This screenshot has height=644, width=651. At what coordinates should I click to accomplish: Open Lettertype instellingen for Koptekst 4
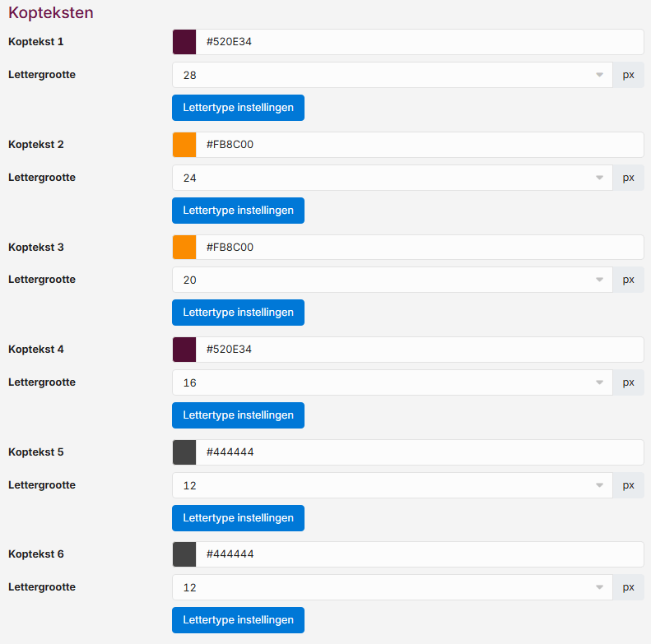(238, 415)
